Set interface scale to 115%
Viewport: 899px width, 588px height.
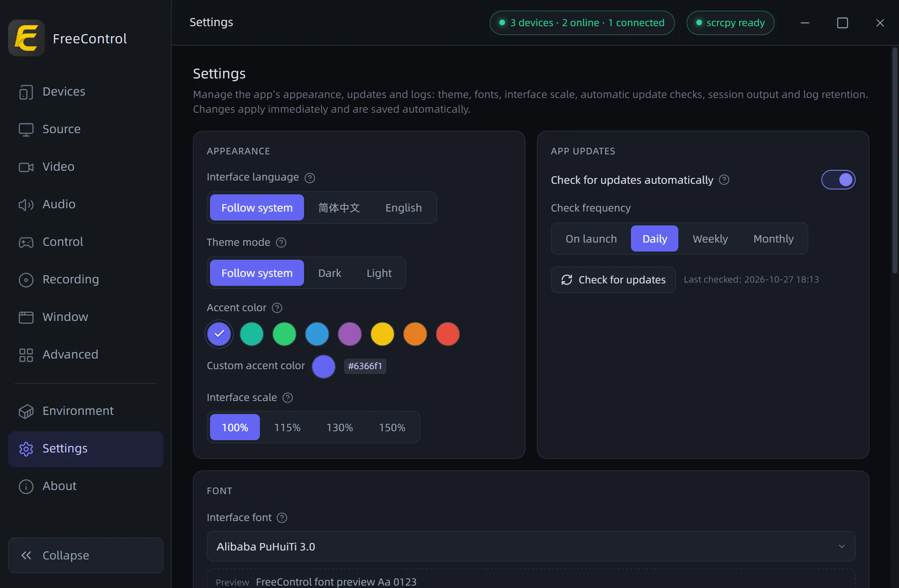coord(287,427)
